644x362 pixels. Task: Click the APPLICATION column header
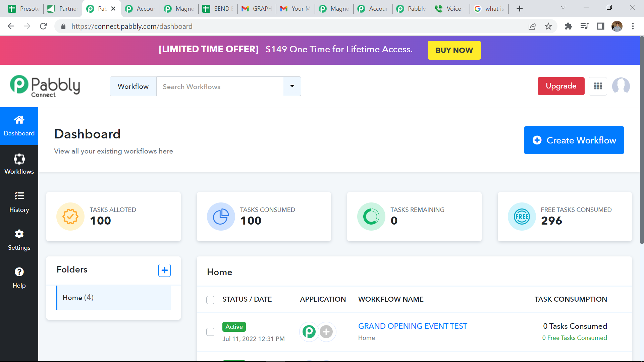click(x=323, y=299)
